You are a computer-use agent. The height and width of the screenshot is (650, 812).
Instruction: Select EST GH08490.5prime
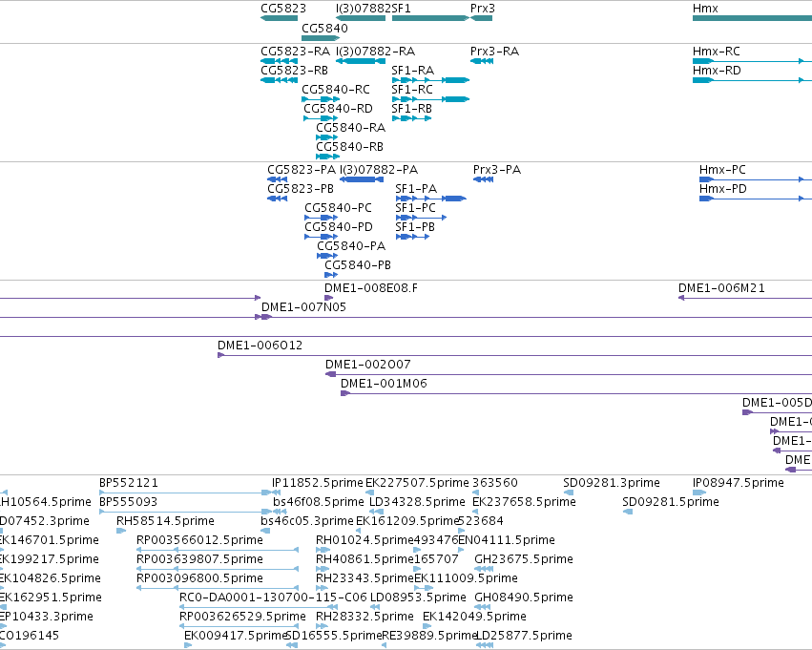click(524, 598)
